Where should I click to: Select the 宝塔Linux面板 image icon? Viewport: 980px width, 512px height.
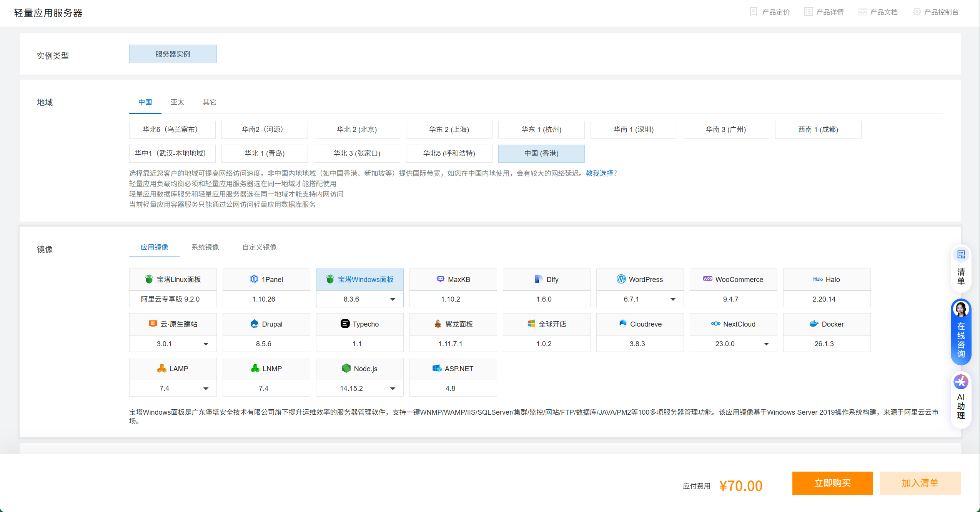click(x=149, y=279)
